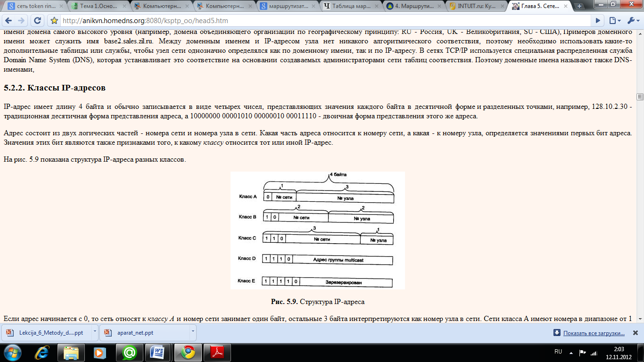Close the 'Глава 5. Сете…' tab
644x362 pixels.
coord(565,6)
